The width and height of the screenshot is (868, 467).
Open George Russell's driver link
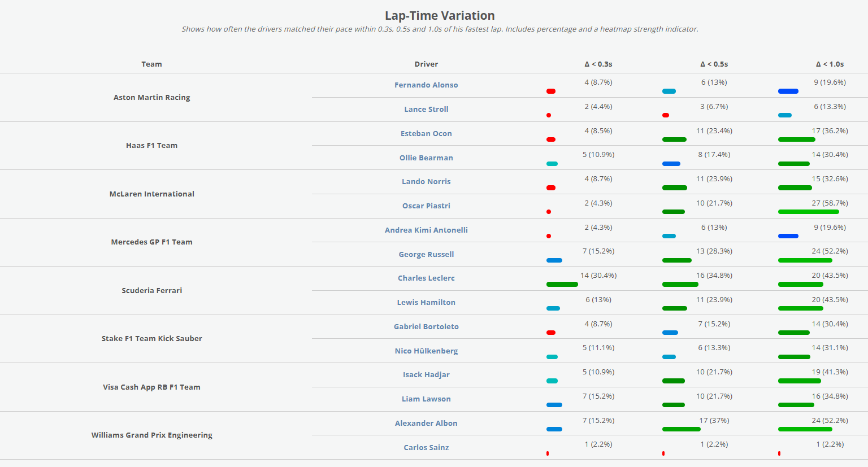[426, 254]
